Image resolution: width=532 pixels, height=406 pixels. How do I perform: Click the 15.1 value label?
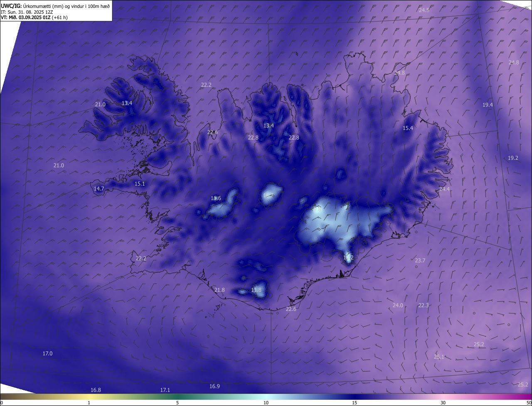point(140,184)
